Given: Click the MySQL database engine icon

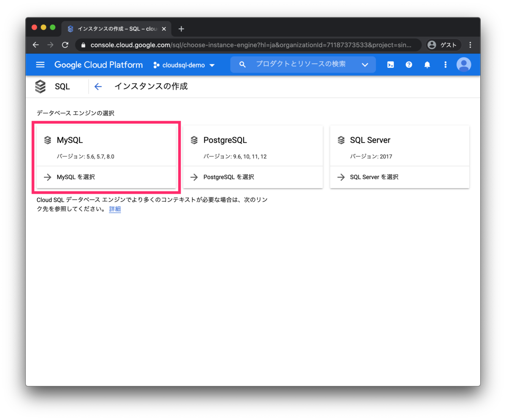Looking at the screenshot, I should pyautogui.click(x=47, y=140).
